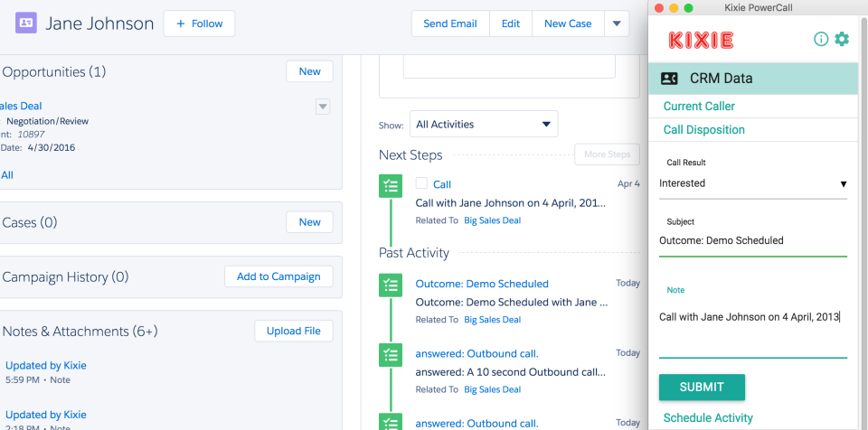Click the activity composer text box

(x=509, y=67)
